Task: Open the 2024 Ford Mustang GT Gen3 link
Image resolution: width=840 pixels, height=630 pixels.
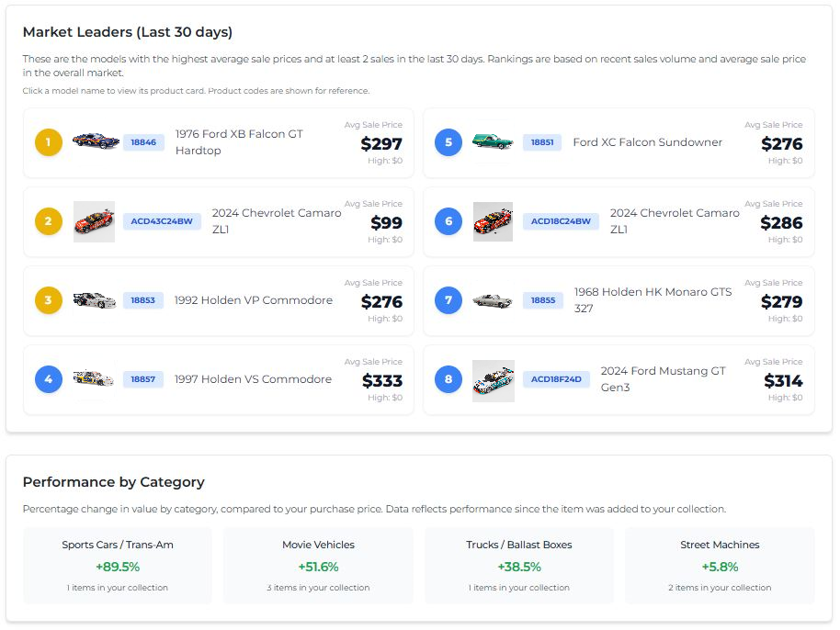Action: point(663,379)
